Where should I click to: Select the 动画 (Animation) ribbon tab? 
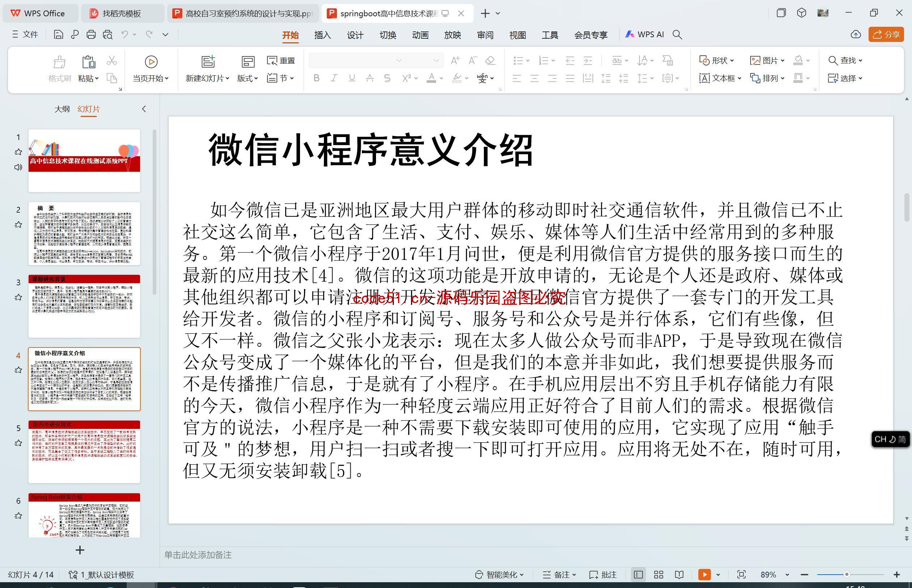pyautogui.click(x=419, y=34)
